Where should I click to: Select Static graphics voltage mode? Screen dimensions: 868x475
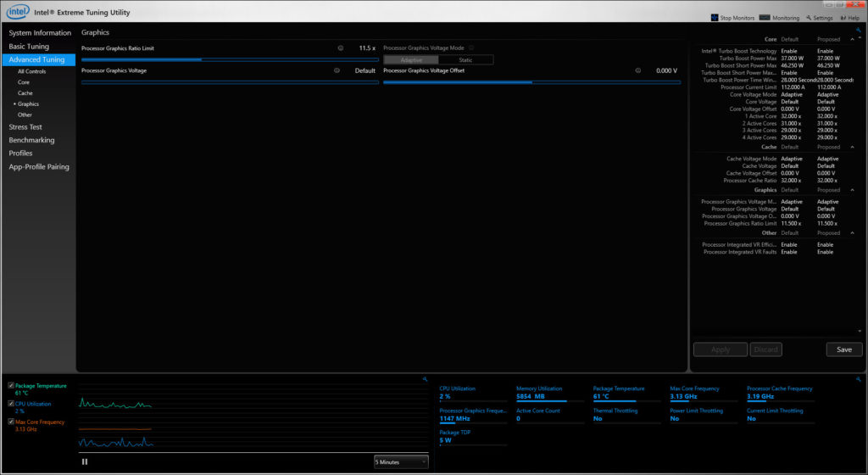[x=465, y=59]
